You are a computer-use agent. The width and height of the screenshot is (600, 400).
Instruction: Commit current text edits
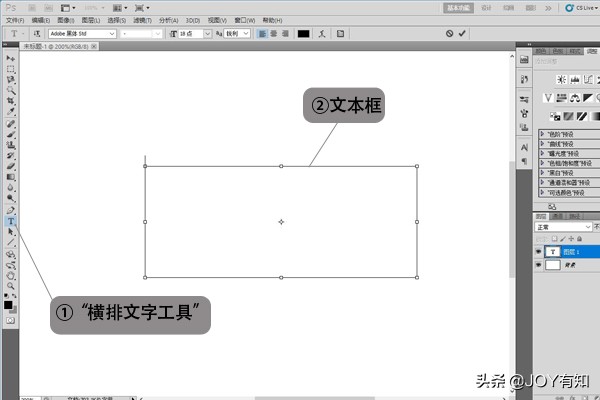pos(462,34)
